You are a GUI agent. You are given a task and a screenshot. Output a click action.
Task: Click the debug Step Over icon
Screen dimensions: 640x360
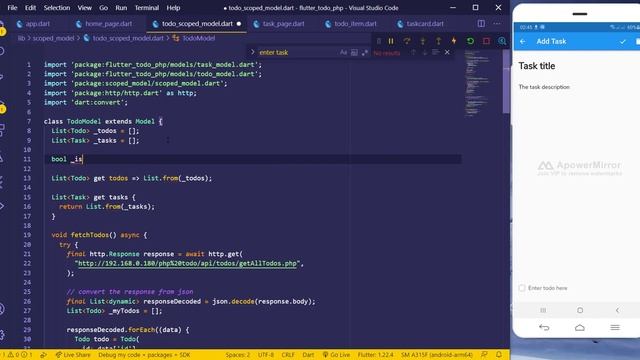[x=407, y=41]
